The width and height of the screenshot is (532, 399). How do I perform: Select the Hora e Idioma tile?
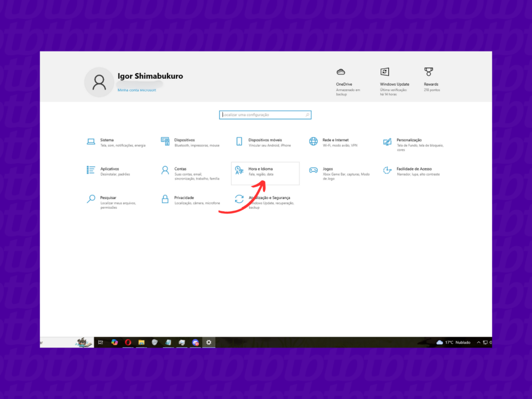tap(265, 172)
